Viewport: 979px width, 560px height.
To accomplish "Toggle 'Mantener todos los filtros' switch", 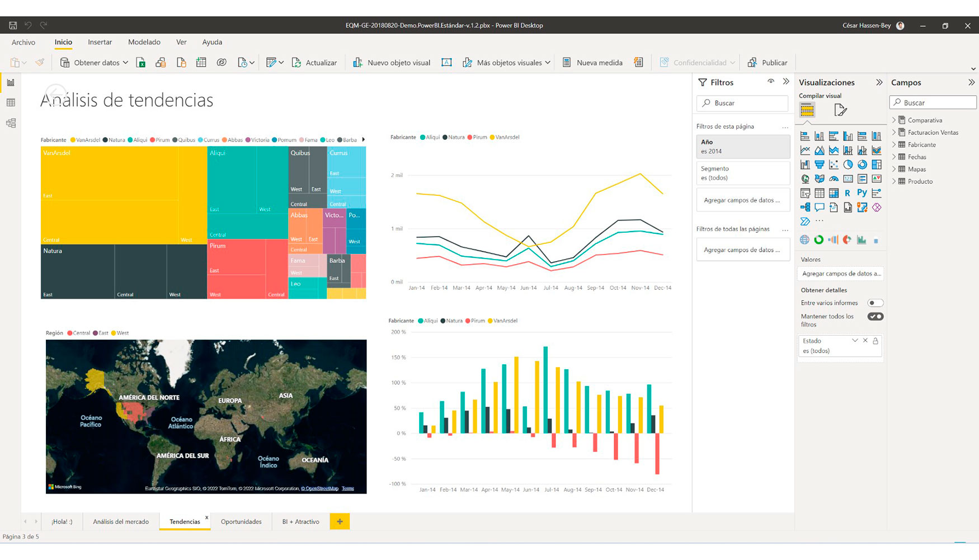I will coord(875,317).
